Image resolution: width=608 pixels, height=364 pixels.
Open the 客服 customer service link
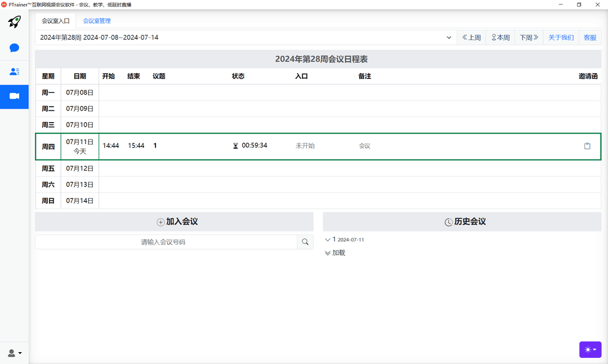pyautogui.click(x=590, y=38)
